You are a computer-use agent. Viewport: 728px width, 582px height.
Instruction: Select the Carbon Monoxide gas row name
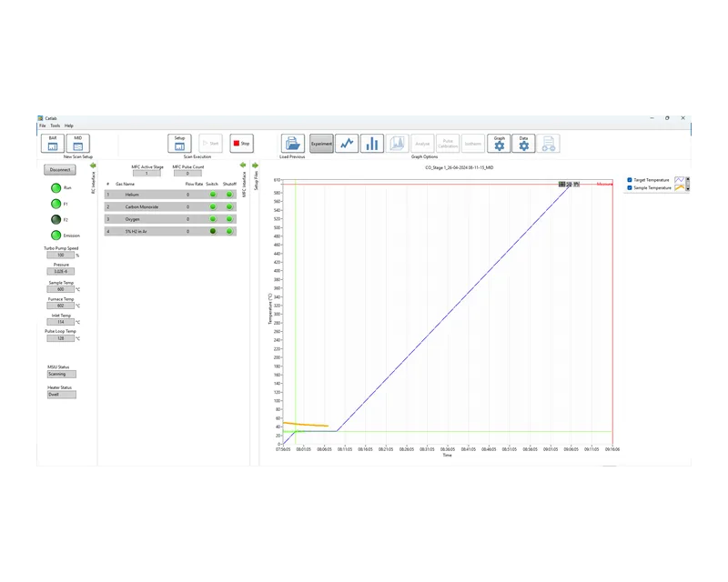pos(142,207)
